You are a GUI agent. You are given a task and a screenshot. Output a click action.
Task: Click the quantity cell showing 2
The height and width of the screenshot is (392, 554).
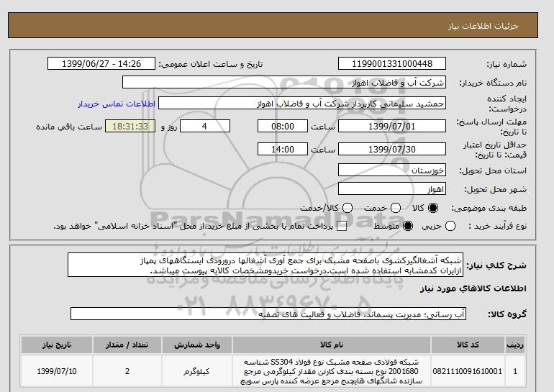tap(127, 372)
